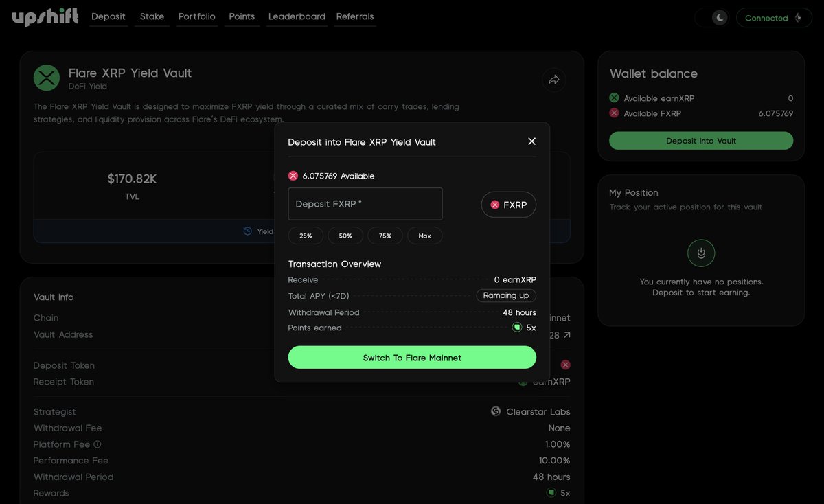This screenshot has width=824, height=504.
Task: Click the 48 hours value in the Transaction Overview
Action: 519,312
